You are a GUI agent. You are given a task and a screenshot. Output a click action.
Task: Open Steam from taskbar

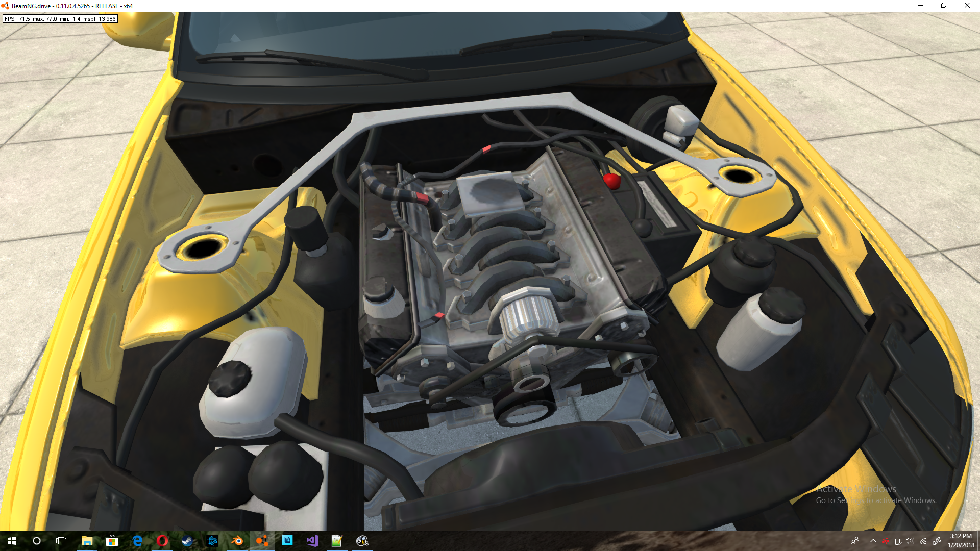pos(187,541)
